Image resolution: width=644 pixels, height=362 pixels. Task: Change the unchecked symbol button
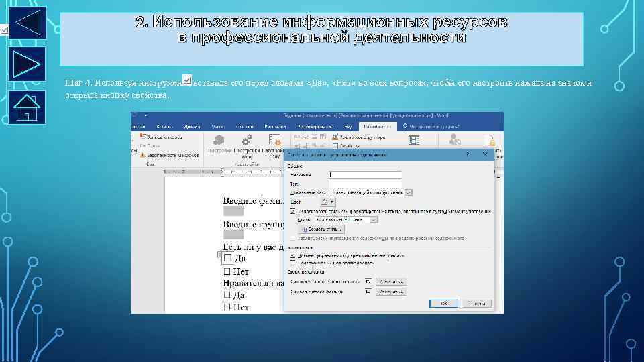[391, 292]
